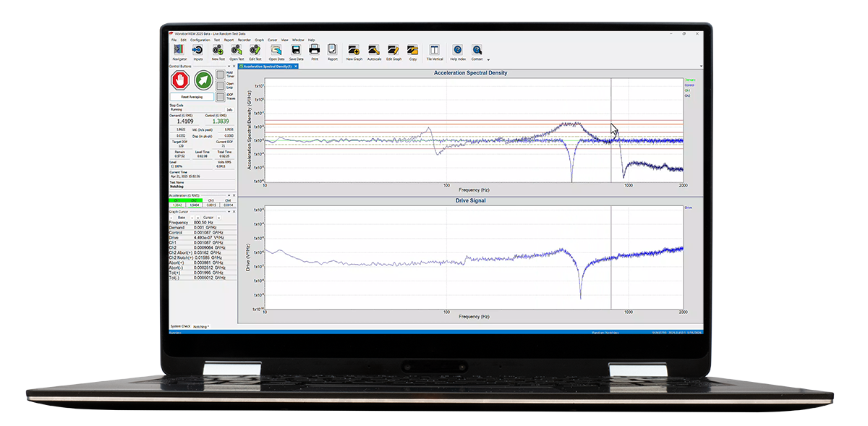Image resolution: width=868 pixels, height=426 pixels.
Task: Click the Demand G RMS value 1.4109
Action: 185,122
